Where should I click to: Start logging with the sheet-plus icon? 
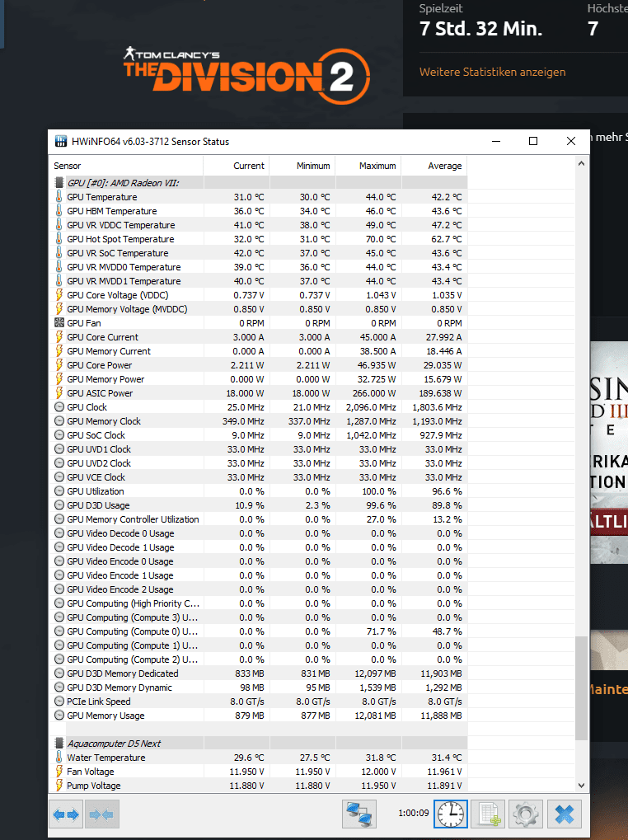pos(489,814)
